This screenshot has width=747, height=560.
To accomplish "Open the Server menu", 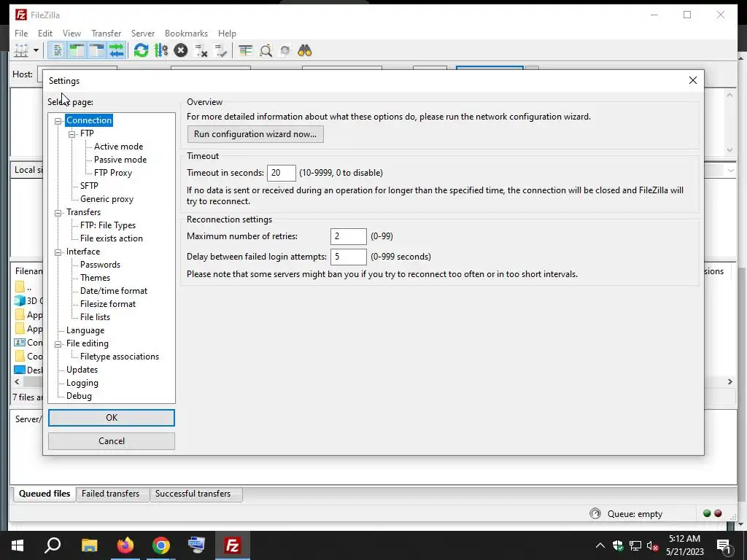I will tap(143, 34).
